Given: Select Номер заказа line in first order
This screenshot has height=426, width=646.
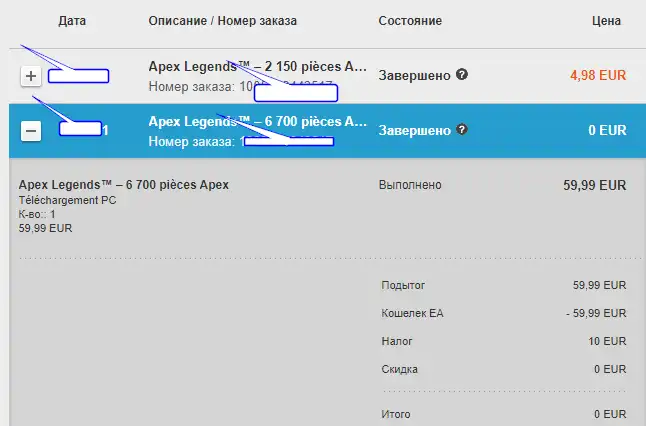Looking at the screenshot, I should pos(243,87).
